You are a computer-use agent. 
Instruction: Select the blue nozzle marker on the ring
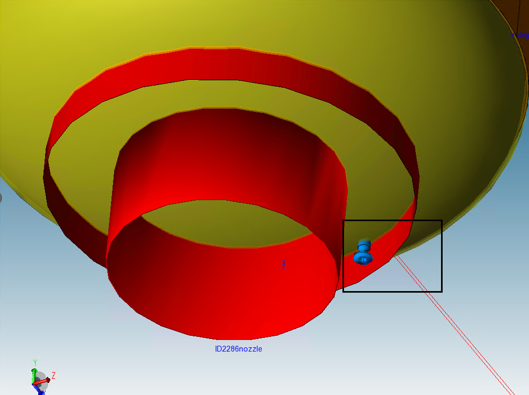[x=363, y=253]
